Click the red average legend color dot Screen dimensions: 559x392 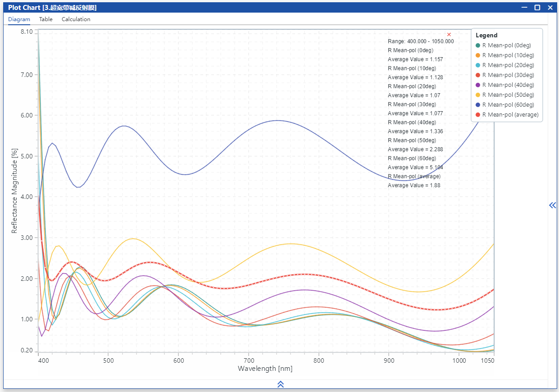click(x=478, y=115)
